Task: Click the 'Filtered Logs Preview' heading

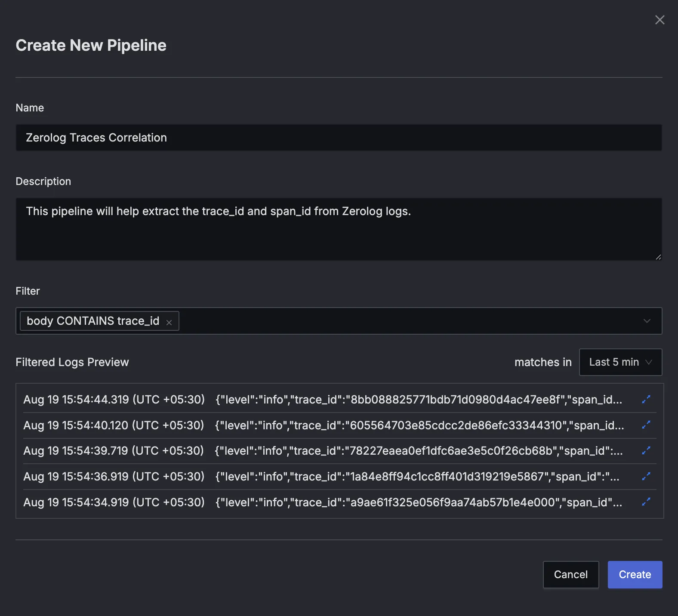Action: [x=72, y=362]
